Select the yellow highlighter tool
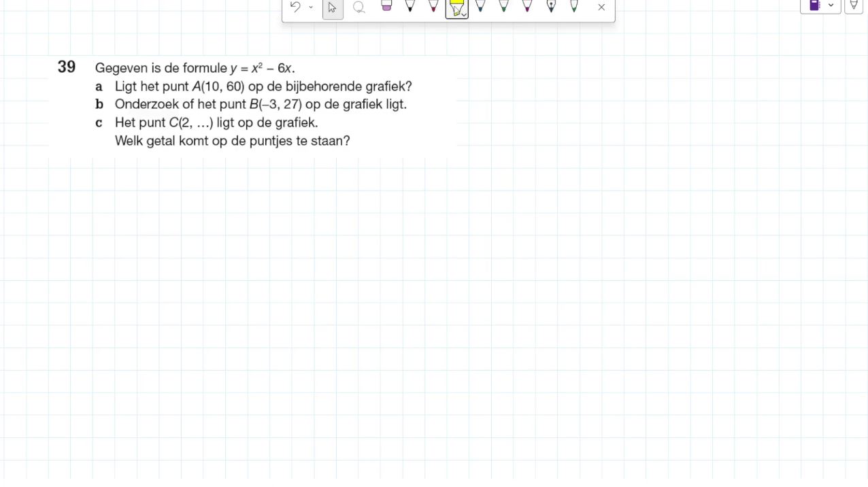This screenshot has width=868, height=487. [457, 8]
